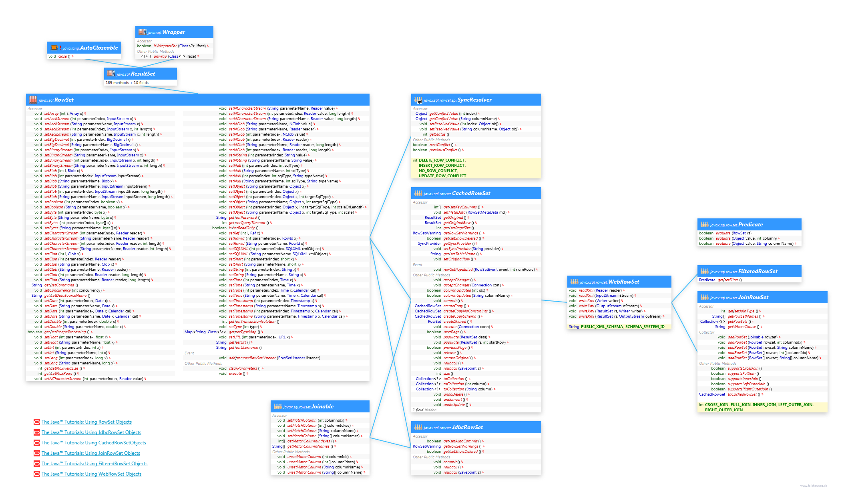Open The Java Tutorials: Using CachedRowSetObjects link
Screen dimensions: 850x504
[x=94, y=443]
